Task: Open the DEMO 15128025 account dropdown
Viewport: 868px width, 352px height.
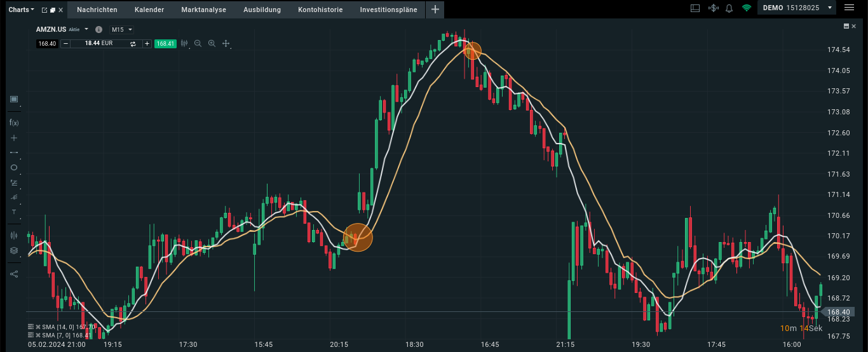Action: coord(797,8)
